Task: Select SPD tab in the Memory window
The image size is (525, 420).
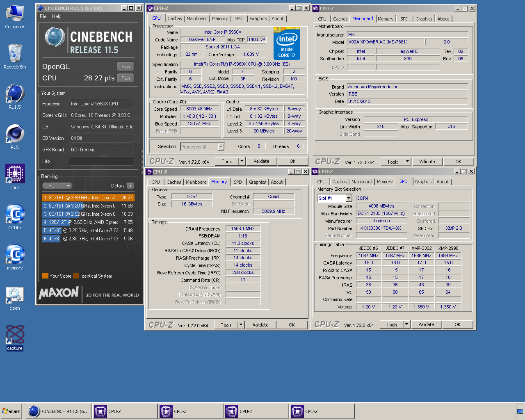Action: (x=238, y=182)
